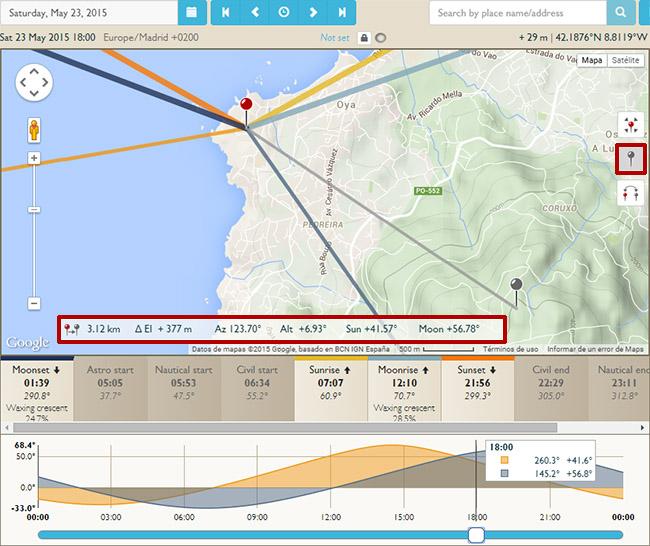
Task: Click the place name search field
Action: 518,13
